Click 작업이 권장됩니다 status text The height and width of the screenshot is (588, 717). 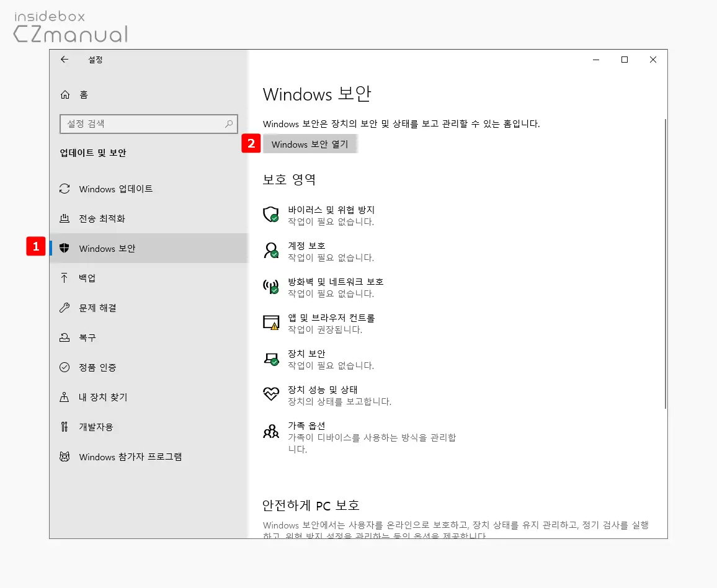click(324, 329)
